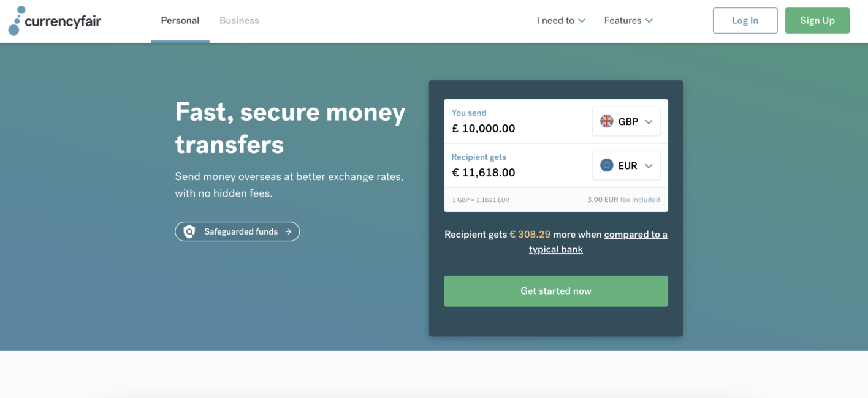
Task: Open compared to a typical bank link
Action: tap(598, 242)
